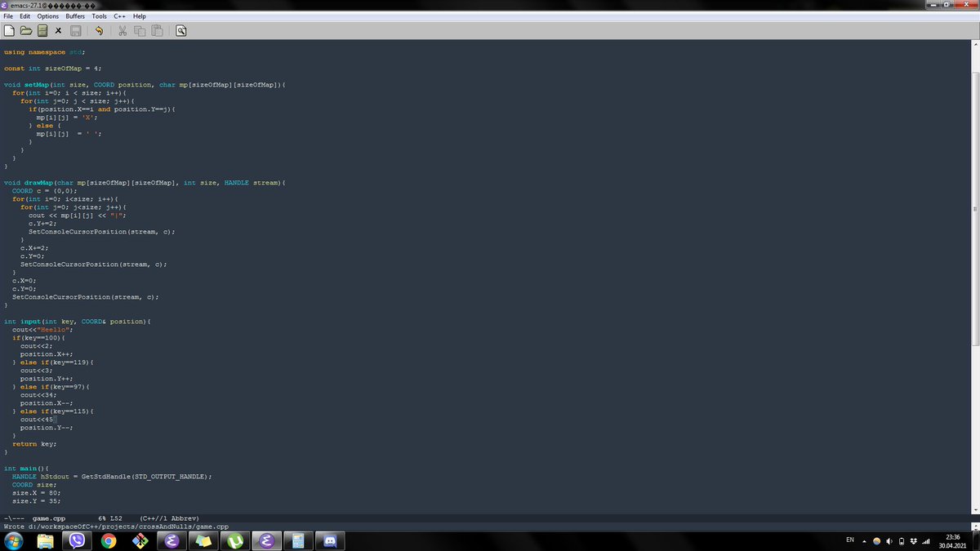Close the buffer with the X icon
Screen dimensions: 980x551
(58, 31)
